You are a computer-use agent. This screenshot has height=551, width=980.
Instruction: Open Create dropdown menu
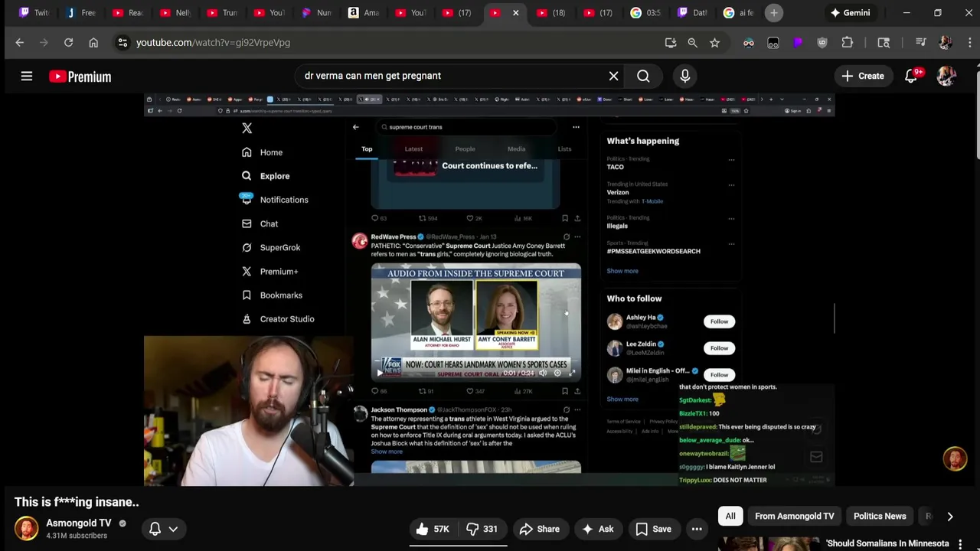tap(863, 76)
